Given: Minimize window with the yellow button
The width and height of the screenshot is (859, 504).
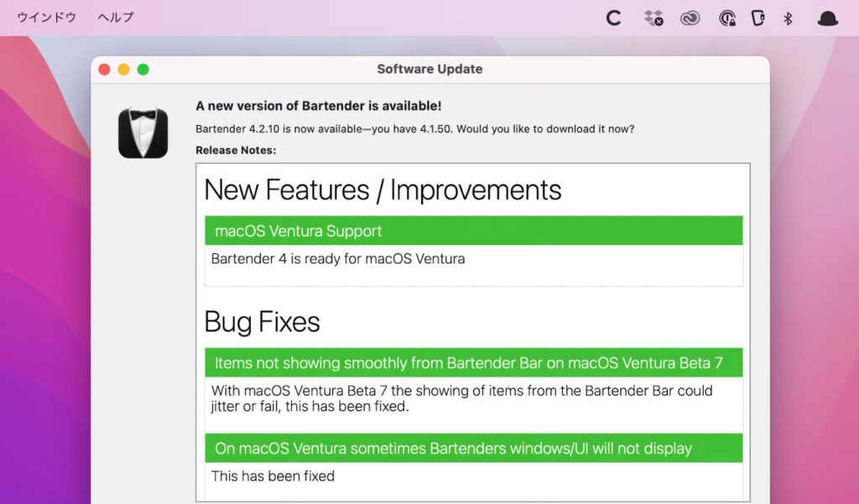Looking at the screenshot, I should [124, 70].
